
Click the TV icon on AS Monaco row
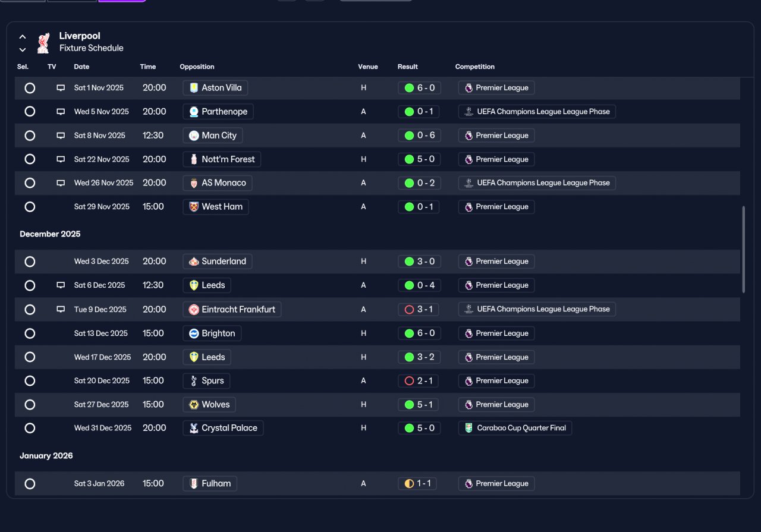pyautogui.click(x=61, y=183)
